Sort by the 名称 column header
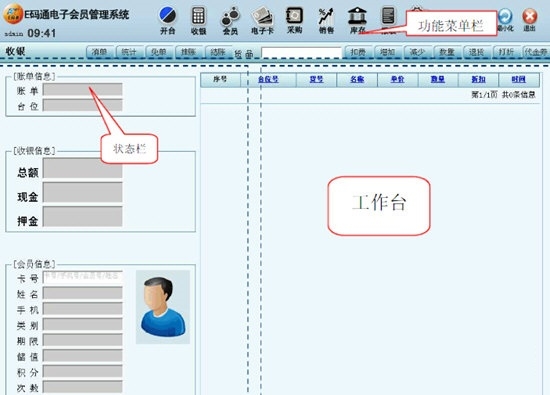 357,79
